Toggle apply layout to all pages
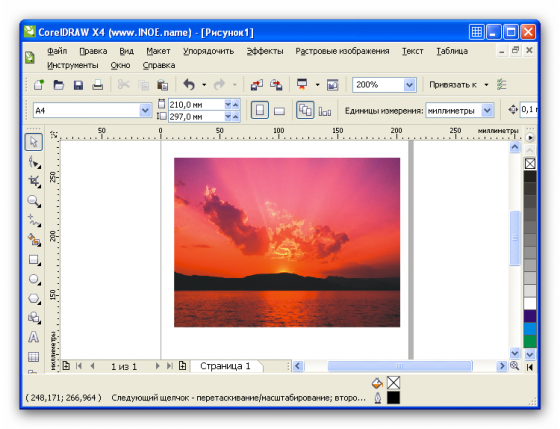 305,110
